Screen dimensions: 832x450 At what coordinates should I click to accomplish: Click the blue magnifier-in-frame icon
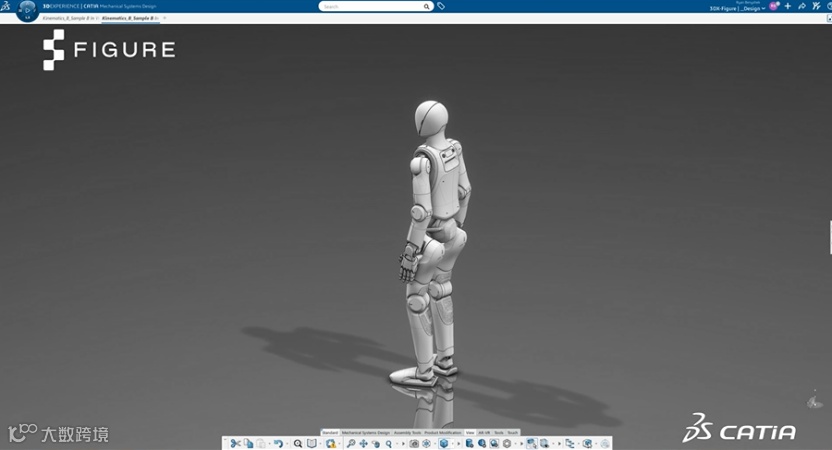(494, 444)
